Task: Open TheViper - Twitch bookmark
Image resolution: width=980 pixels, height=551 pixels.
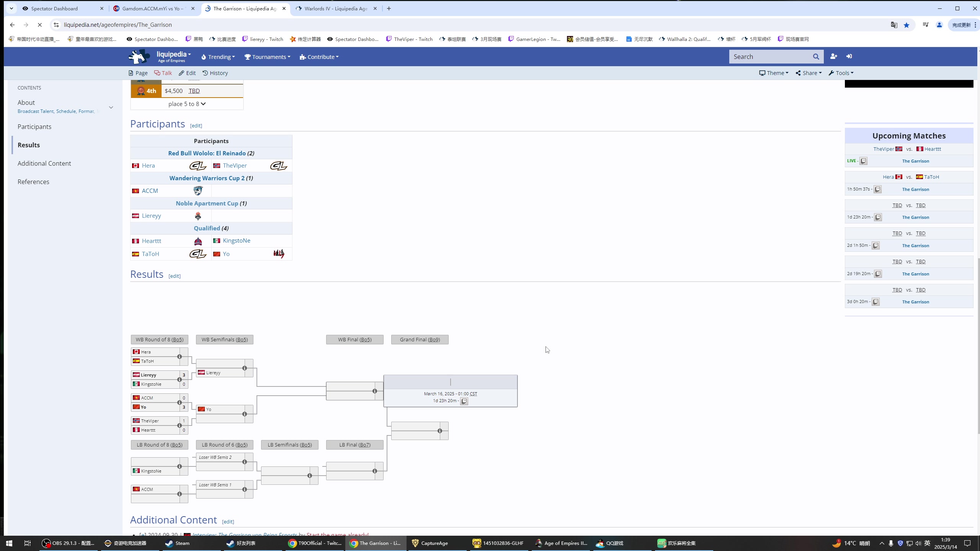Action: 410,39
